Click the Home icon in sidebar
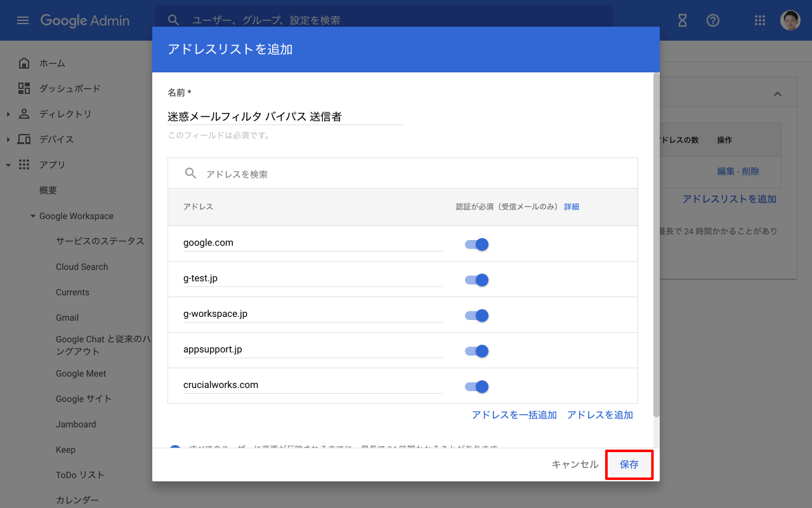 [x=24, y=63]
